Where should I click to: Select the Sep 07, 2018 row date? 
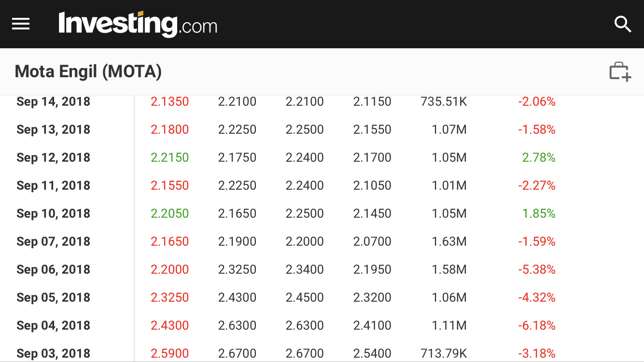pos(53,242)
